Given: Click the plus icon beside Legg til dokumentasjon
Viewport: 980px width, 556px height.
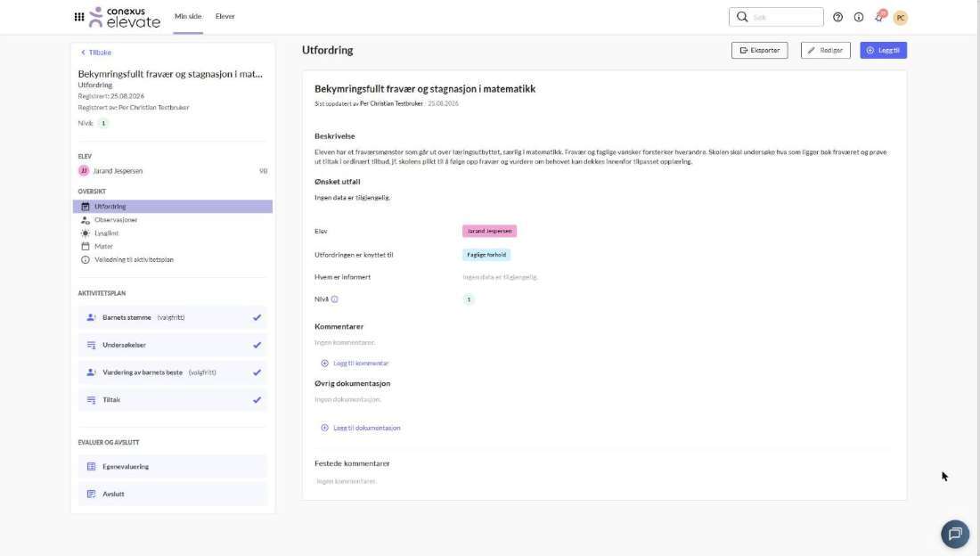Looking at the screenshot, I should click(324, 429).
